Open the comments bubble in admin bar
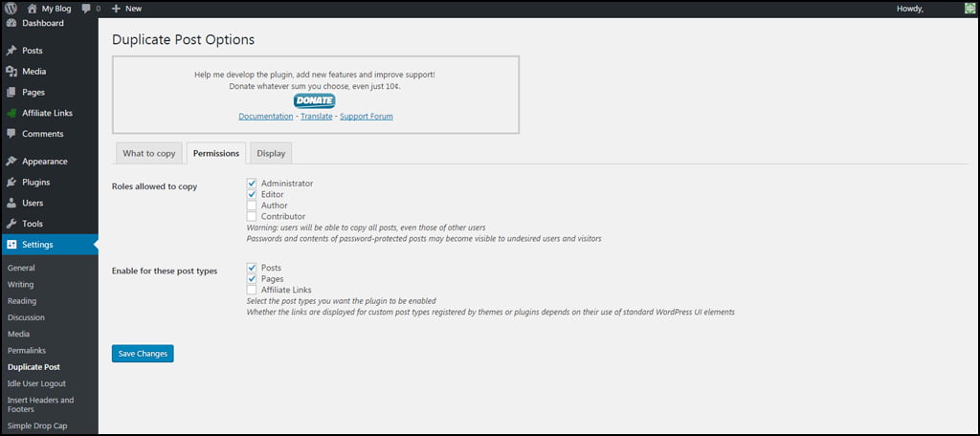980x436 pixels. [86, 9]
